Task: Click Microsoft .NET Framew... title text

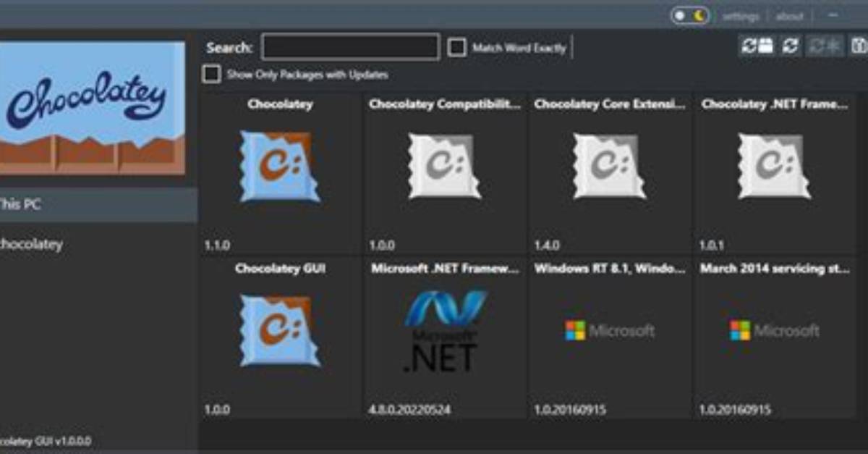Action: [445, 269]
